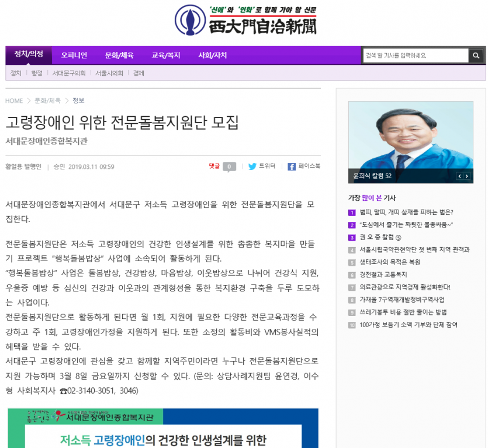Open popular article 1 범띠, 말띠, 개띠

pos(406,212)
